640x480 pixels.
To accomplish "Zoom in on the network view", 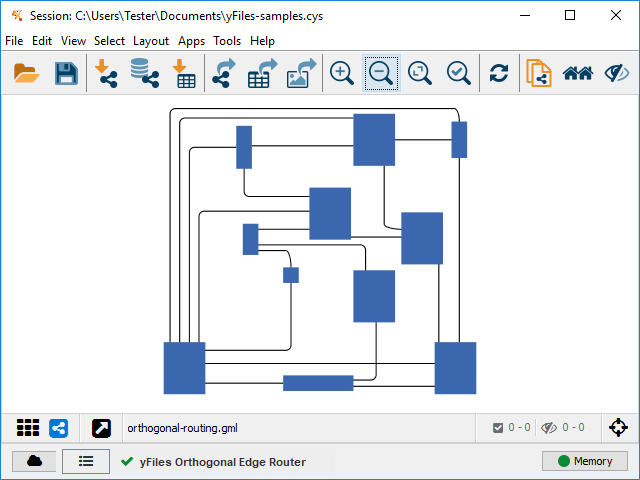I will tap(342, 73).
